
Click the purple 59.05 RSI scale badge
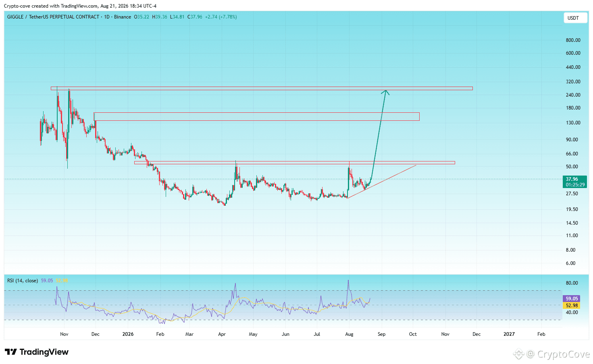(572, 299)
